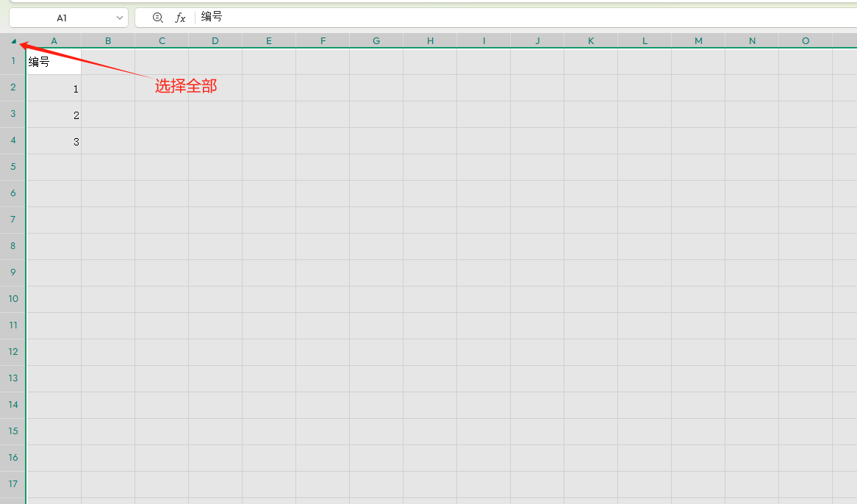Image resolution: width=857 pixels, height=504 pixels.
Task: Select column D header
Action: [215, 41]
